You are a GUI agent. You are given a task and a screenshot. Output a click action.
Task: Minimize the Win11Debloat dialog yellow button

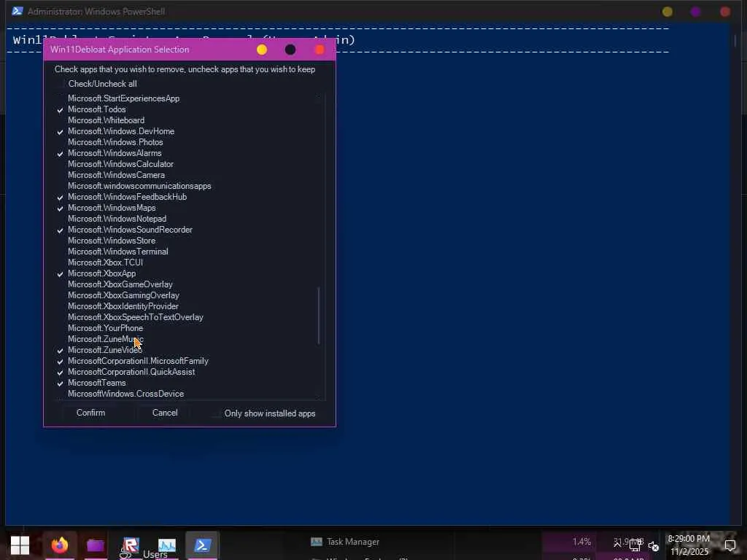(262, 50)
